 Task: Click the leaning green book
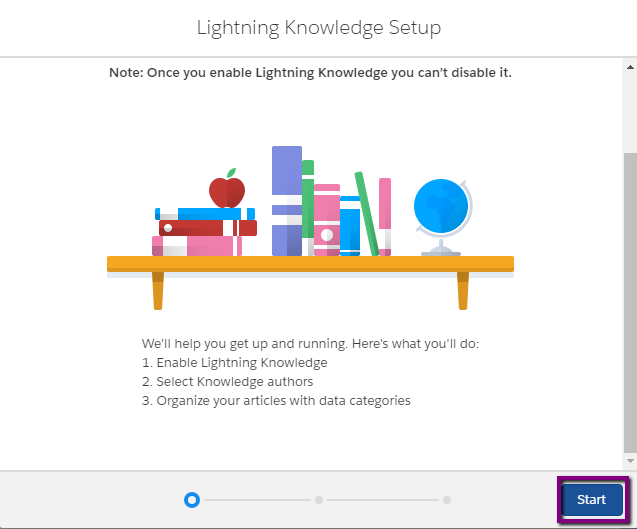tap(367, 214)
